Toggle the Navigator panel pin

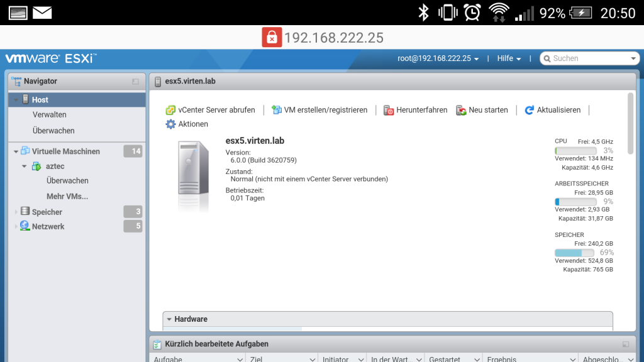[134, 80]
